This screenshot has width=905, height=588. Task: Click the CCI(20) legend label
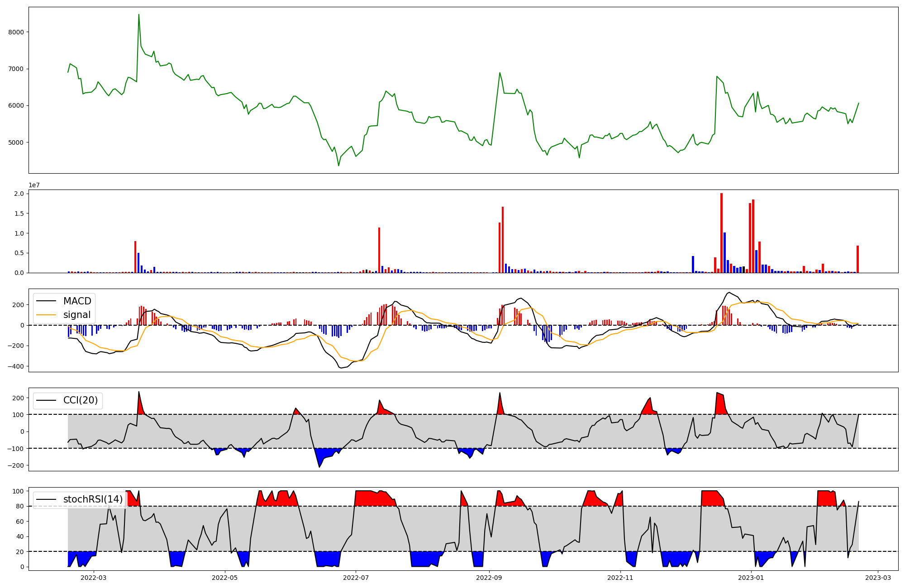(80, 400)
